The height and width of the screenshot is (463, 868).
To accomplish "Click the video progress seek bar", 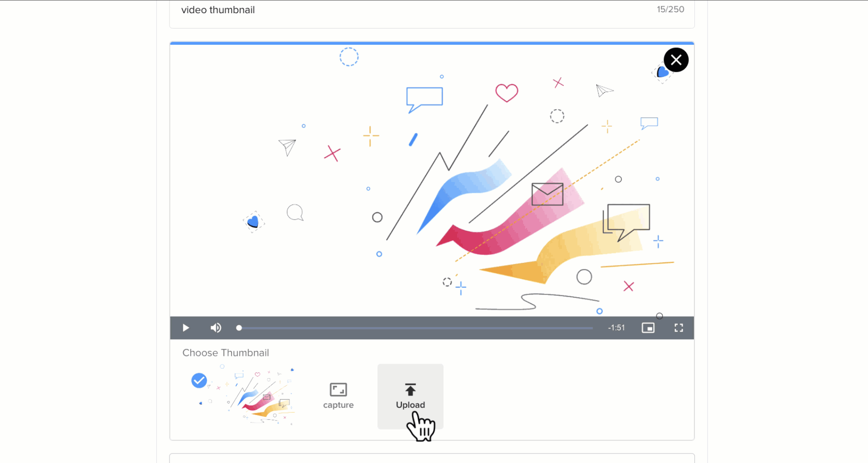I will point(415,328).
